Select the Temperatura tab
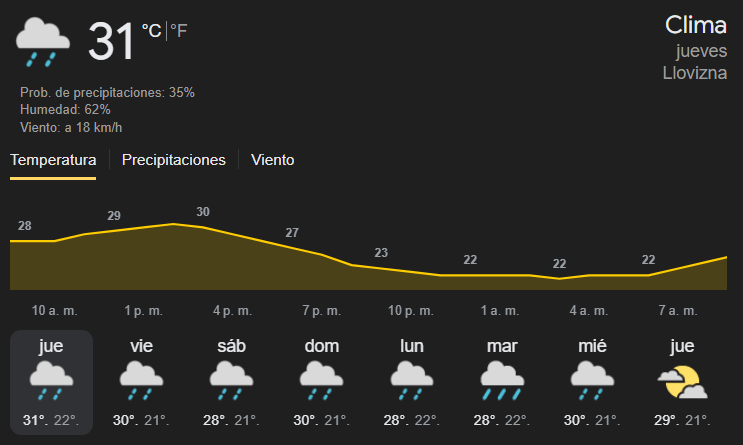The height and width of the screenshot is (445, 743). (x=53, y=160)
